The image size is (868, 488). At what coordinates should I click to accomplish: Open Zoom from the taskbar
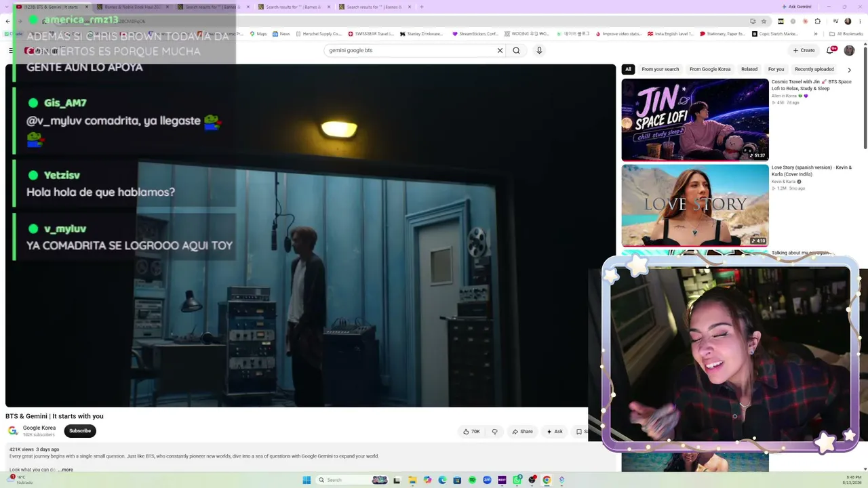(x=487, y=480)
